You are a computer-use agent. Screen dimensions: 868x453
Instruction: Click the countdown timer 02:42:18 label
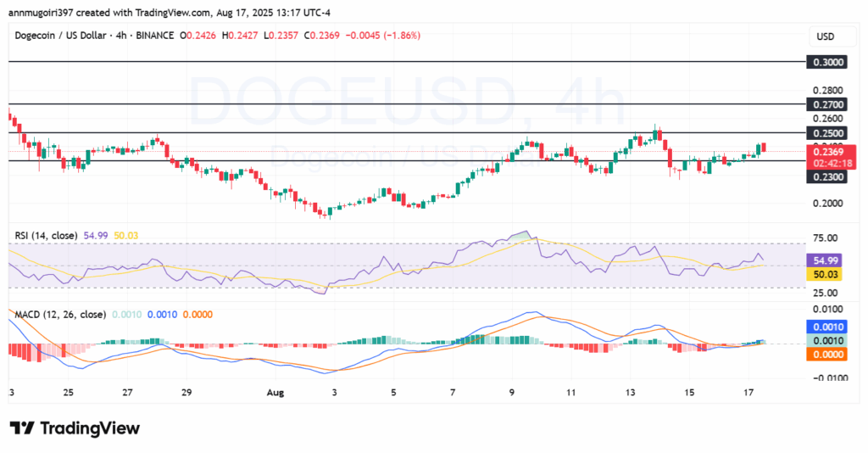tap(831, 164)
